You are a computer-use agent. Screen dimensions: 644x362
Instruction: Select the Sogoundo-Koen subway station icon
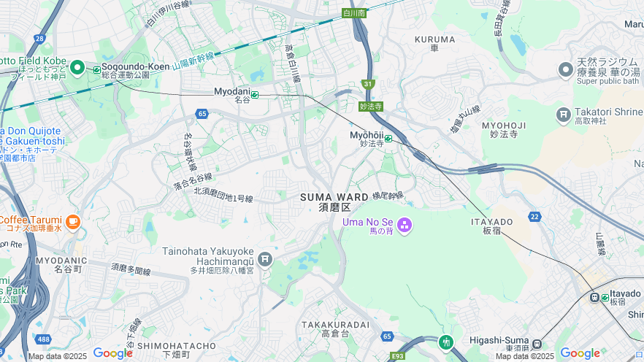pos(97,70)
